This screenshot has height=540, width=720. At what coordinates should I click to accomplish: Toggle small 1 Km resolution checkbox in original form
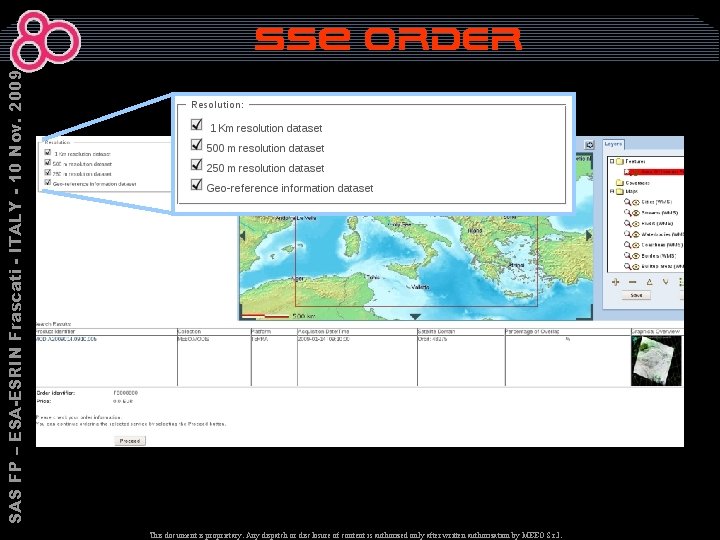click(x=48, y=152)
